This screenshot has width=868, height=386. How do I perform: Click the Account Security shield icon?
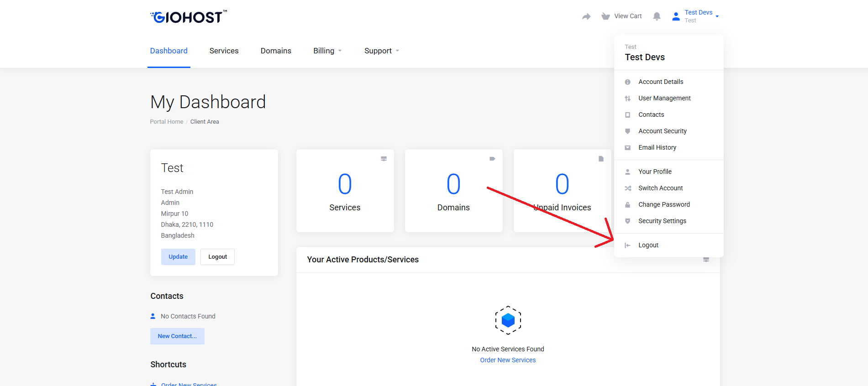coord(628,131)
